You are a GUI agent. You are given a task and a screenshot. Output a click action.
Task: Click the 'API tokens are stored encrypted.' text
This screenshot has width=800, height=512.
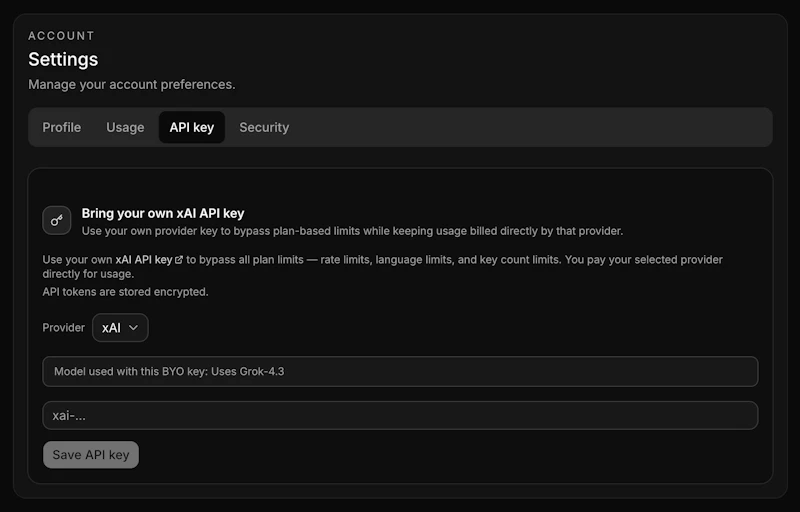(126, 292)
